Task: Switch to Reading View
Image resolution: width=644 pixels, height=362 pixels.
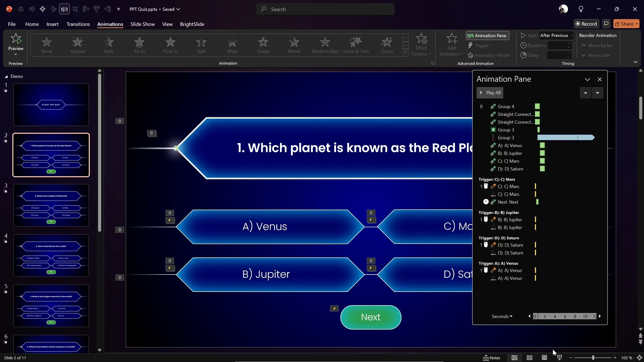Action: pos(544,358)
